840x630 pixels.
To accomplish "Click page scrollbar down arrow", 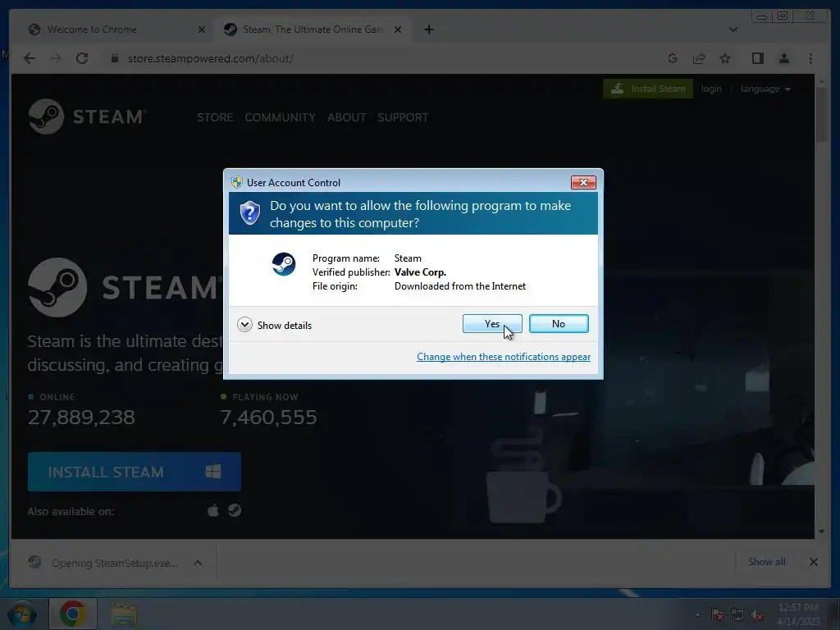I will pos(821,532).
